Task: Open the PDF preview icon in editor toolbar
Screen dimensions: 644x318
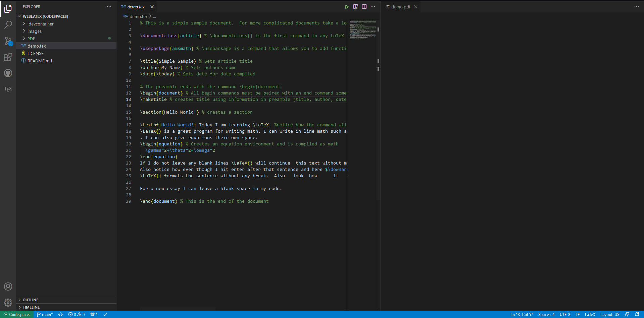Action: click(x=356, y=7)
